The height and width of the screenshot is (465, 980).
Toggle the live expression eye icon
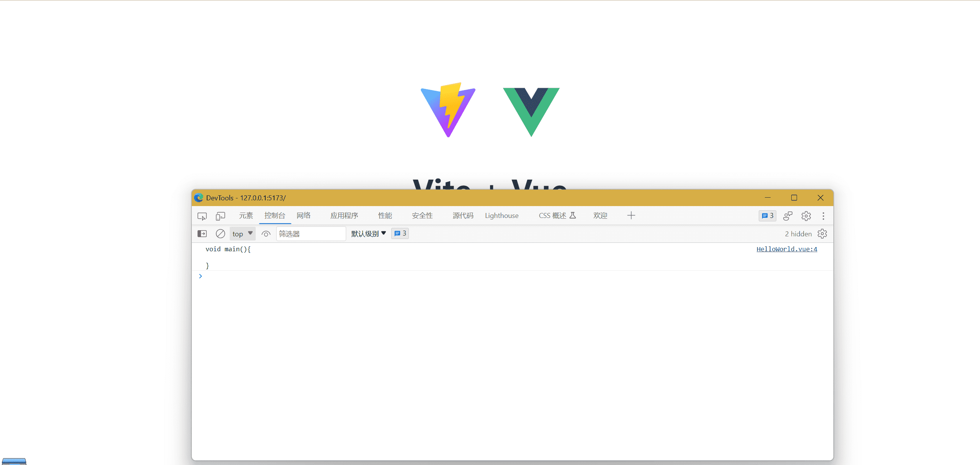[266, 234]
